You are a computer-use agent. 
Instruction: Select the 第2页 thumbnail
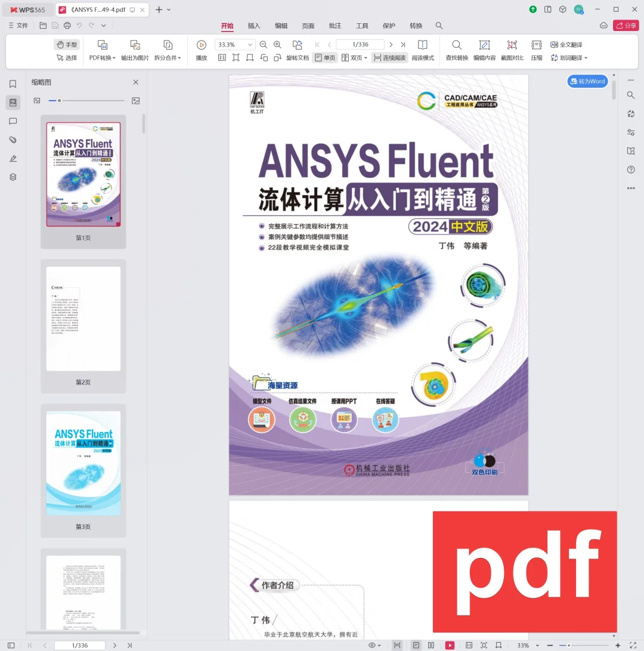(83, 326)
